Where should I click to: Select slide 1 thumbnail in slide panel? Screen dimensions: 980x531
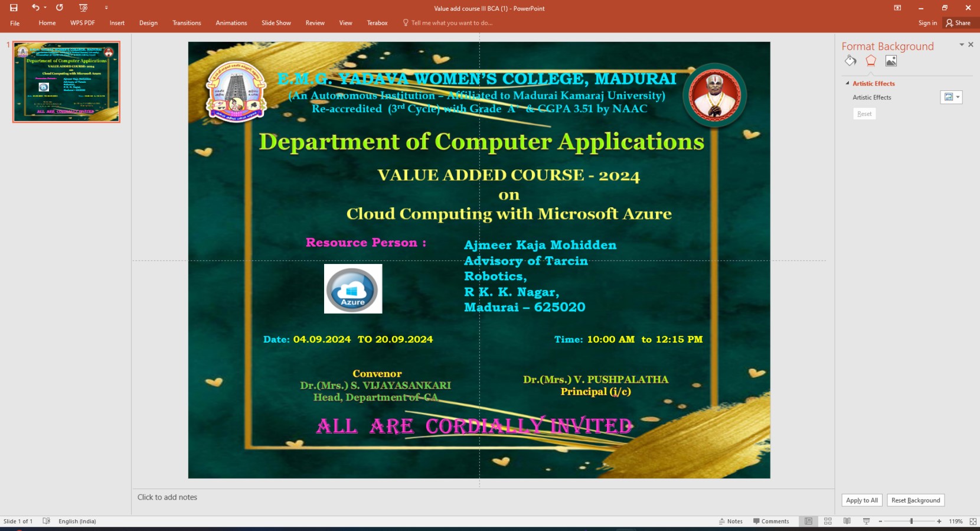pyautogui.click(x=67, y=82)
